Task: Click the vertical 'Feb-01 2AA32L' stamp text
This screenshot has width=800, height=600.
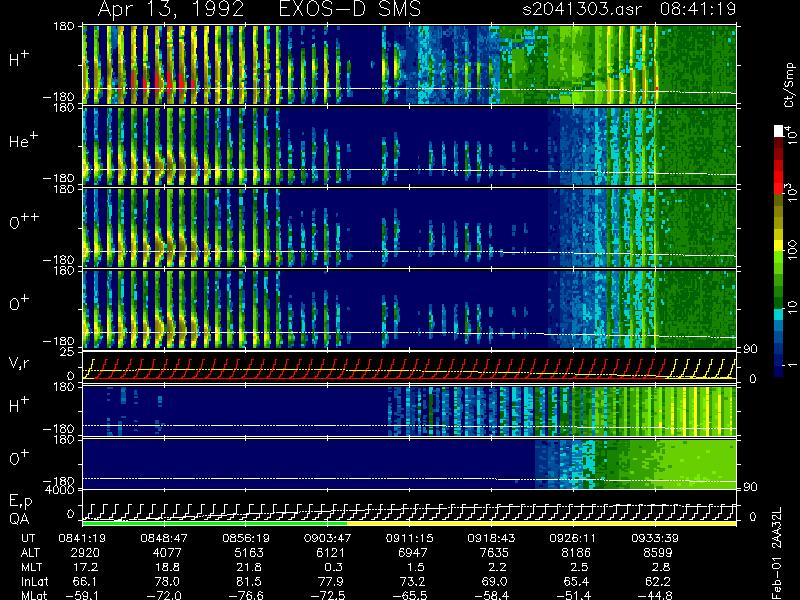Action: (x=776, y=554)
